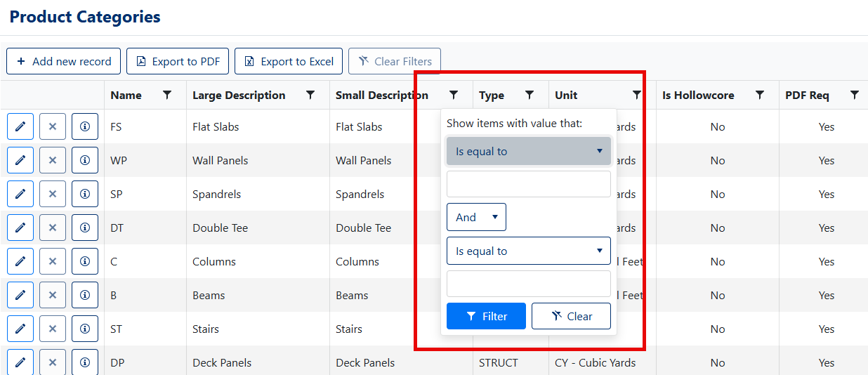Edit the FS row with pencil icon
This screenshot has width=868, height=375.
point(20,126)
